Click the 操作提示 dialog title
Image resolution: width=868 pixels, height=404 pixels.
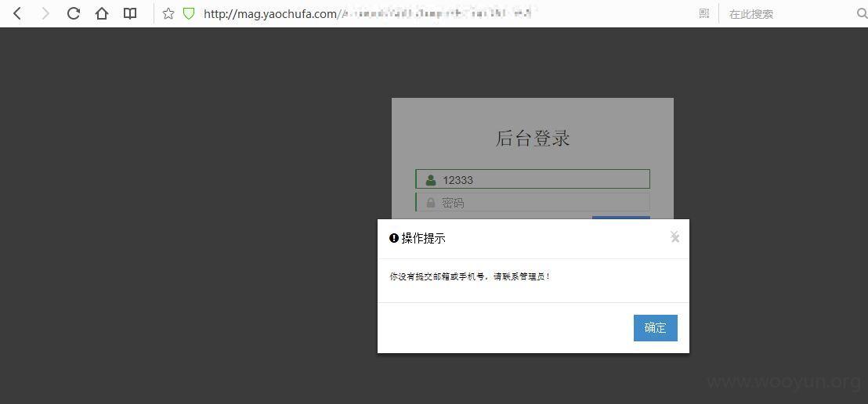[x=424, y=238]
